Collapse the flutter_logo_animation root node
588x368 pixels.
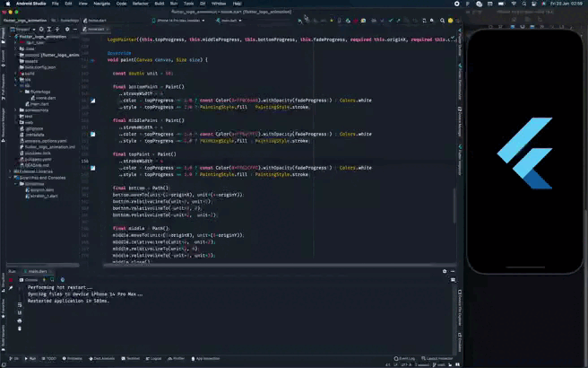[x=11, y=37]
